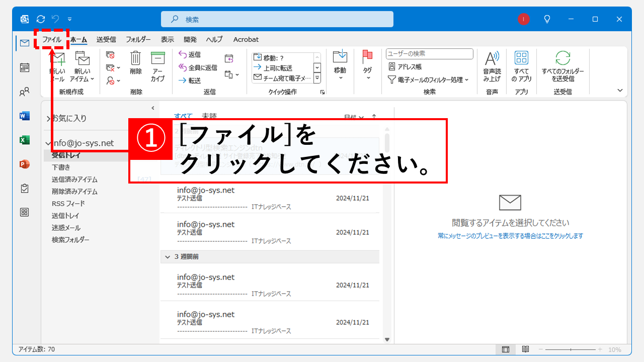Adjust the zoom slider in status bar
Screen dimensions: 644x362
tap(571, 349)
